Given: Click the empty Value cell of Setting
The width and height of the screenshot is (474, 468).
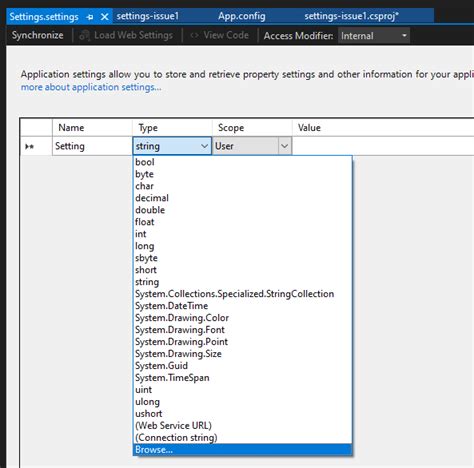Looking at the screenshot, I should 383,146.
